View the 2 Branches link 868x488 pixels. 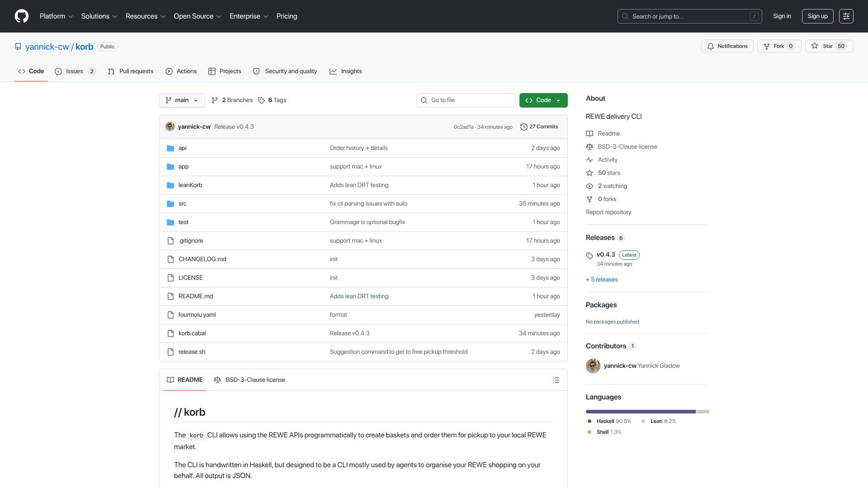pyautogui.click(x=232, y=100)
